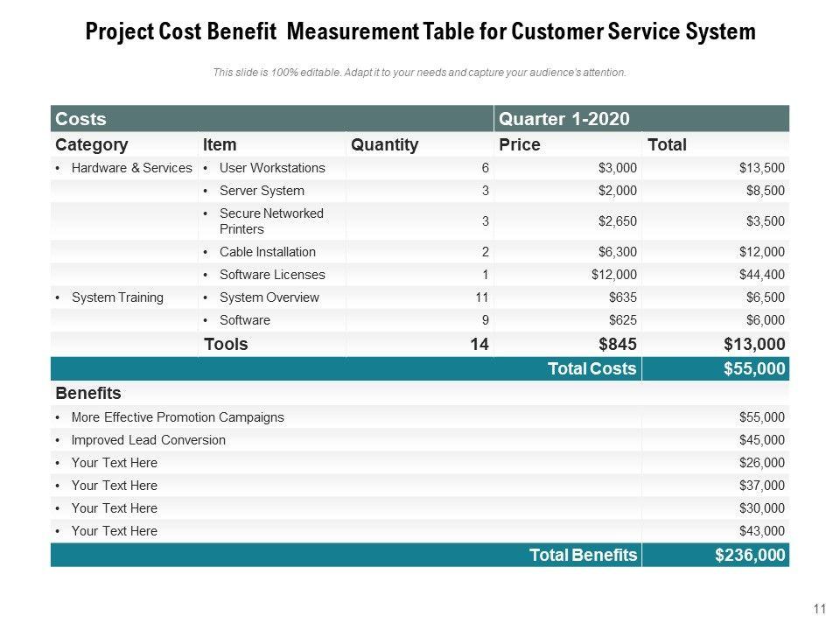Viewport: 840px width, 630px height.
Task: Select the $6,000 Software total
Action: [x=766, y=320]
